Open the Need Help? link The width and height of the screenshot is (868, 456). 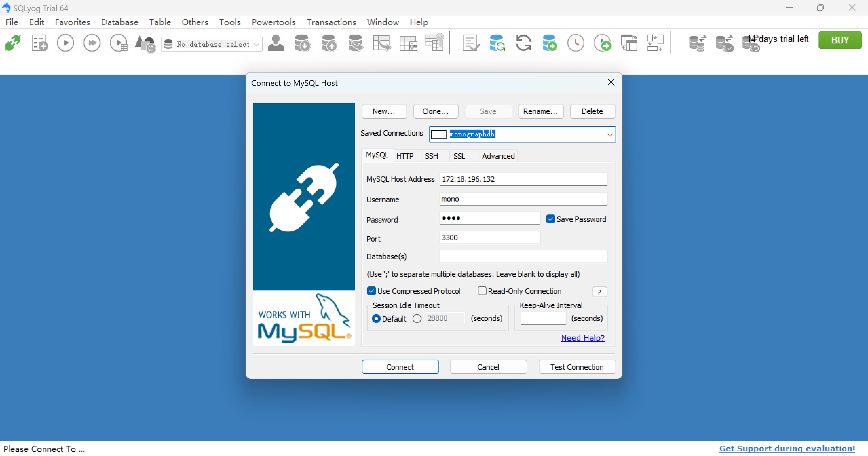point(583,338)
